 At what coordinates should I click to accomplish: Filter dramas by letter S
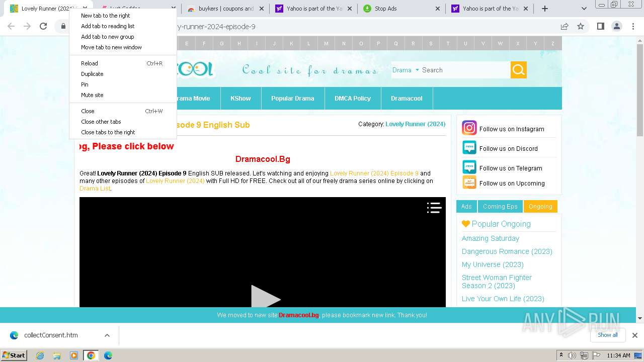pyautogui.click(x=431, y=44)
